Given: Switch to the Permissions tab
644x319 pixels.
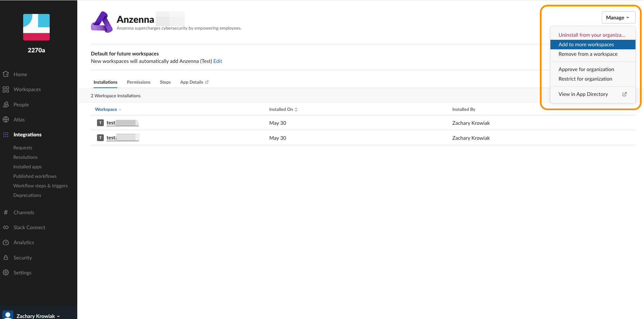Looking at the screenshot, I should (x=139, y=82).
